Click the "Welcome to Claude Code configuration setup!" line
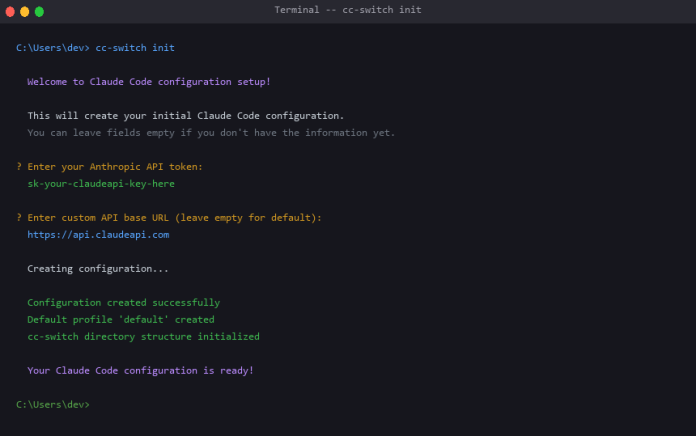The height and width of the screenshot is (437, 696). (x=148, y=82)
